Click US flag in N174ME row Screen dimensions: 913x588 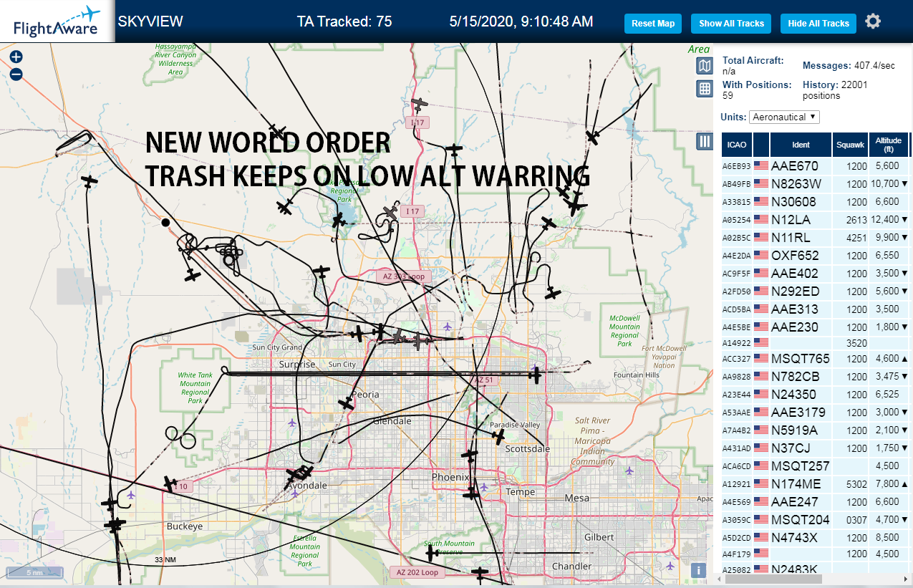pos(760,484)
